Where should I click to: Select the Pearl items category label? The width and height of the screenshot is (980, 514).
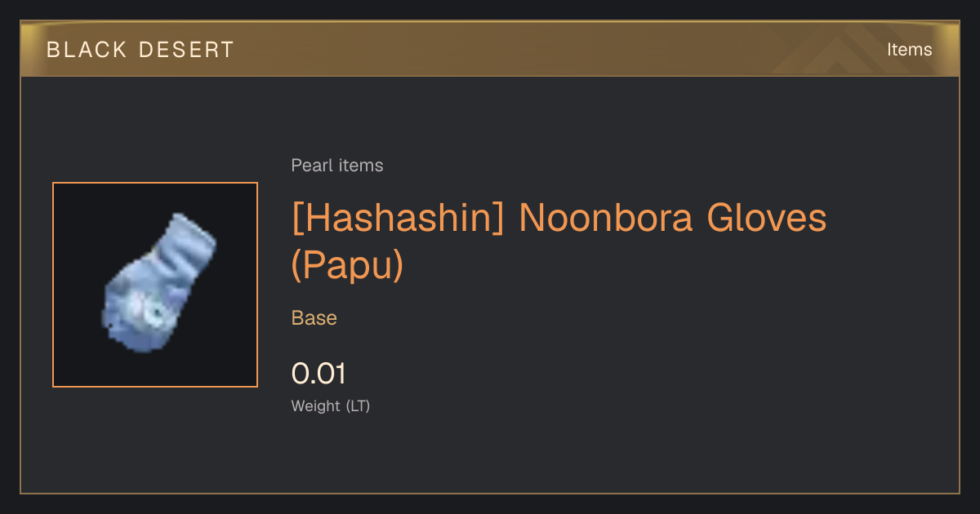pos(337,166)
